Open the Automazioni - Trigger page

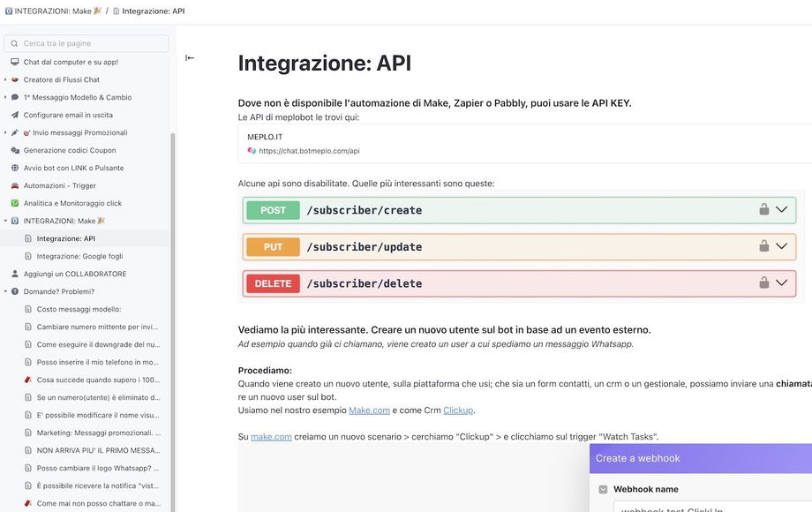click(60, 185)
